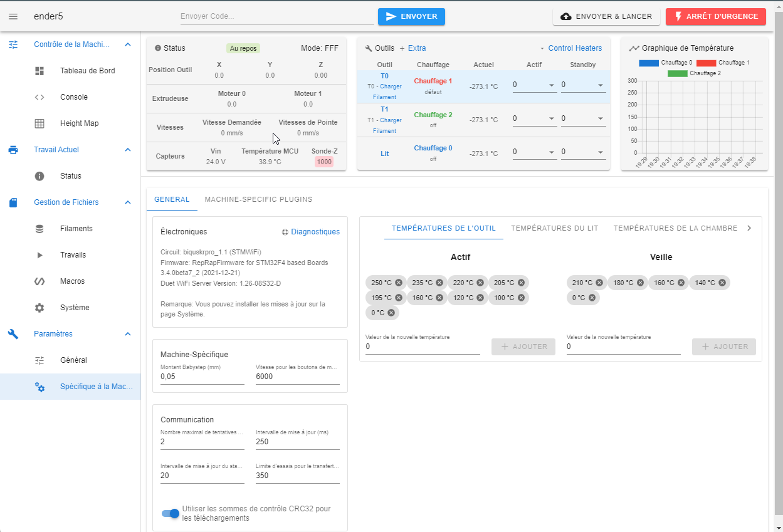783x532 pixels.
Task: Open Filaments database icon
Action: click(39, 229)
